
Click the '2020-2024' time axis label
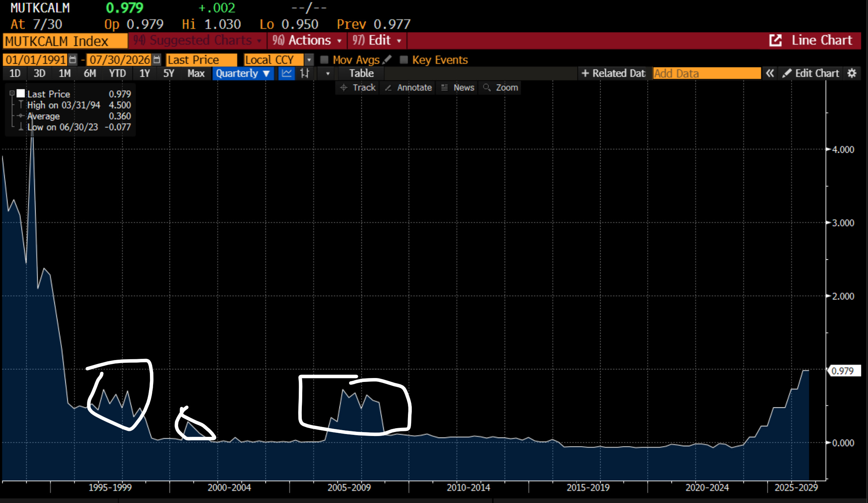tap(707, 488)
